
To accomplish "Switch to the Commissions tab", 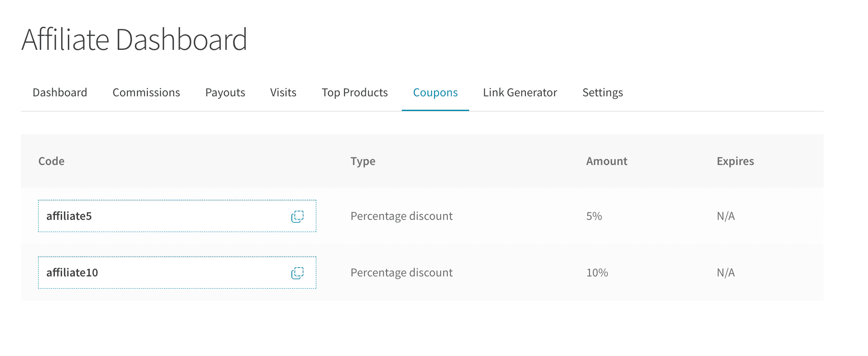I will click(146, 93).
